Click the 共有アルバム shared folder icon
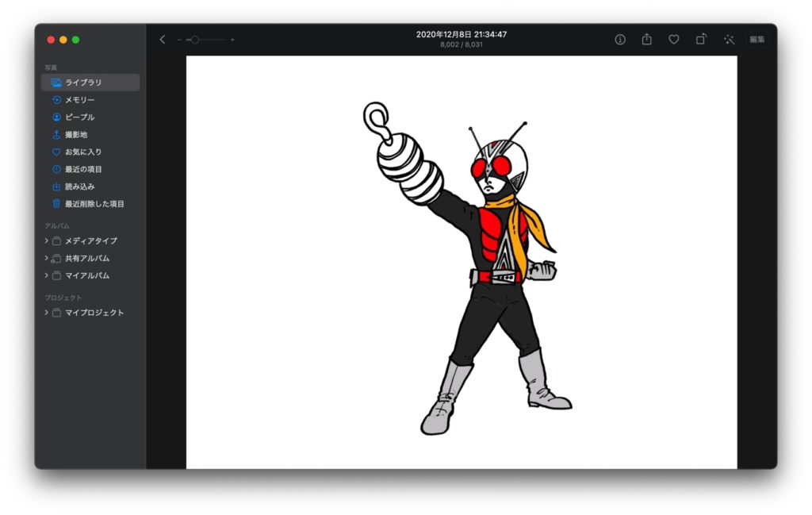812x515 pixels. [56, 258]
